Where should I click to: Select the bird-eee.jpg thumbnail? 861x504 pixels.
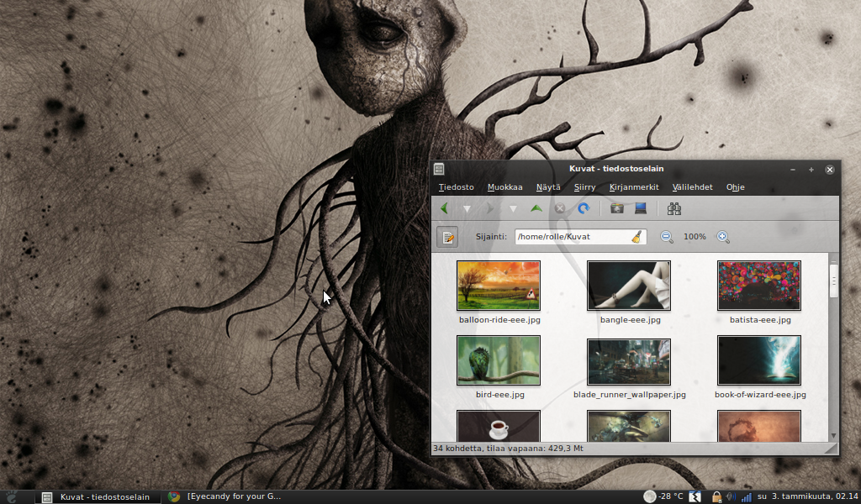click(499, 360)
